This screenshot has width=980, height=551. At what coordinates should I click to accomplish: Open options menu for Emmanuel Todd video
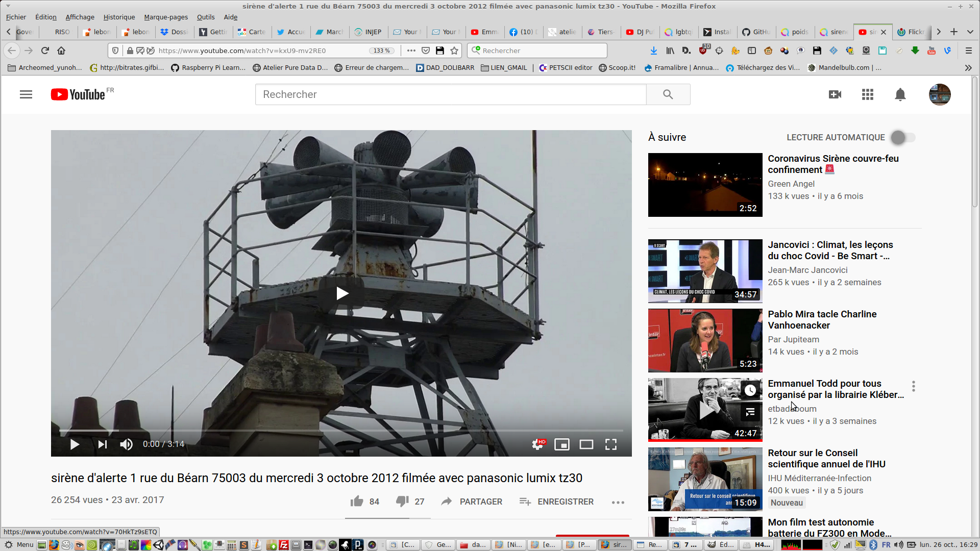point(914,386)
